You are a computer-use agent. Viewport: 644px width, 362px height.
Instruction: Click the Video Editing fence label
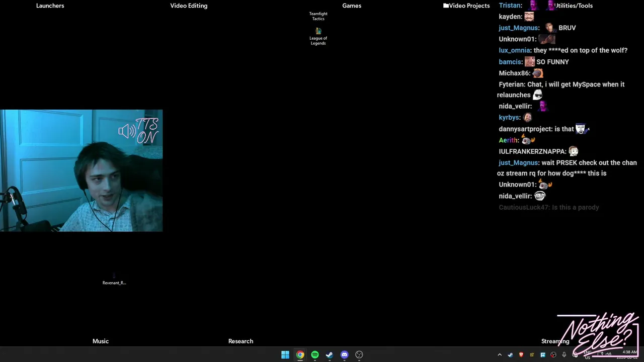(189, 6)
